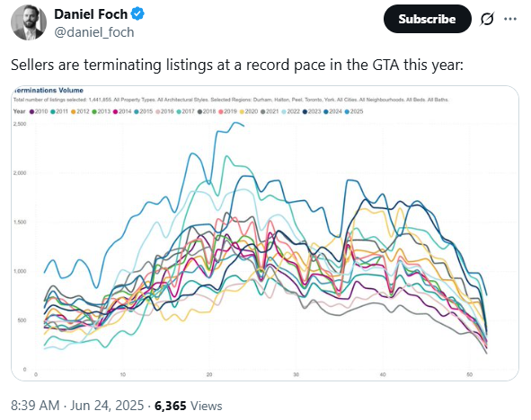Toggle the 2011 series in legend
The height and width of the screenshot is (420, 531).
pyautogui.click(x=59, y=111)
